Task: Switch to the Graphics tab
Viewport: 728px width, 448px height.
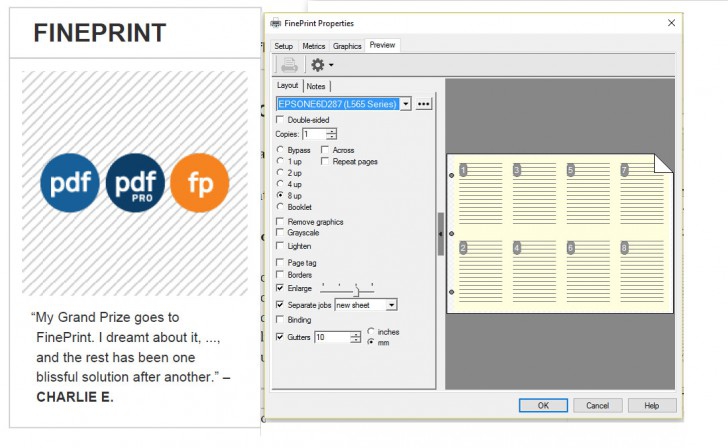Action: (347, 46)
